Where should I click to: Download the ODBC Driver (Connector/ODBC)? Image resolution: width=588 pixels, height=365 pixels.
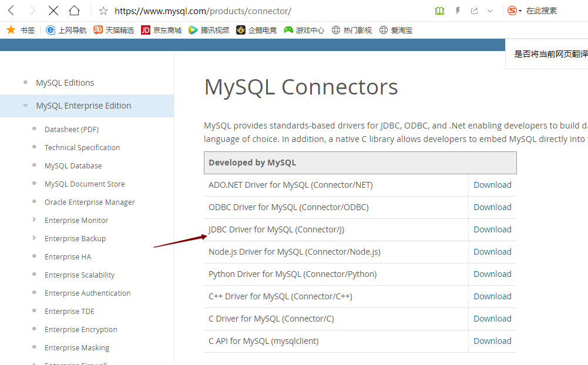pos(492,207)
